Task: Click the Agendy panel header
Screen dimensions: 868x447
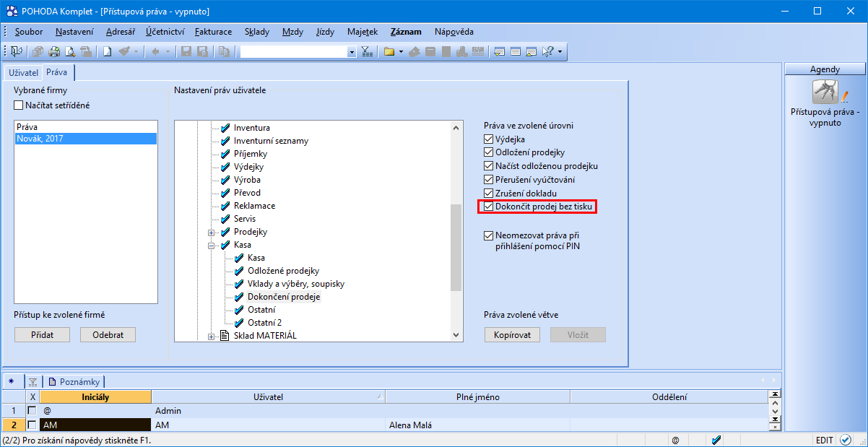Action: point(825,69)
